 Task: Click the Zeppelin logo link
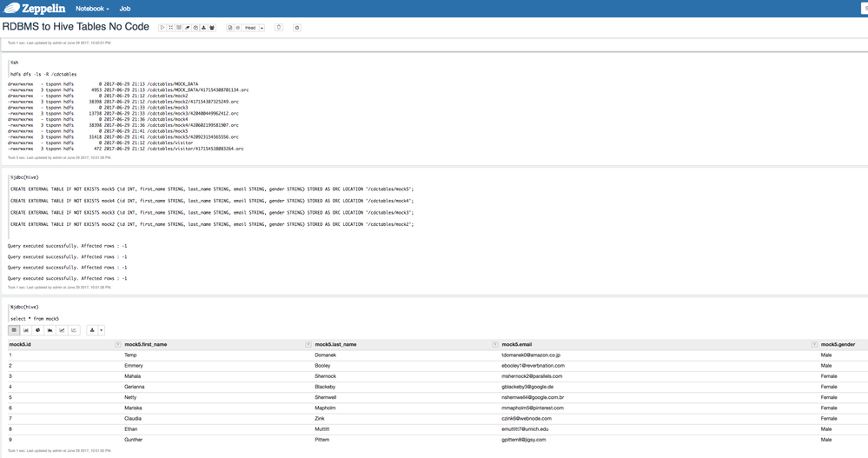click(x=35, y=9)
